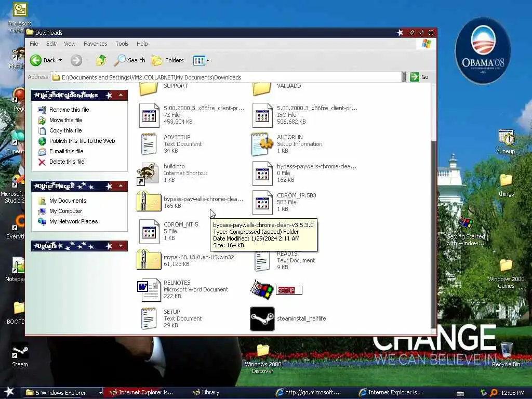The width and height of the screenshot is (532, 399).
Task: Click Rename this file
Action: click(x=69, y=110)
